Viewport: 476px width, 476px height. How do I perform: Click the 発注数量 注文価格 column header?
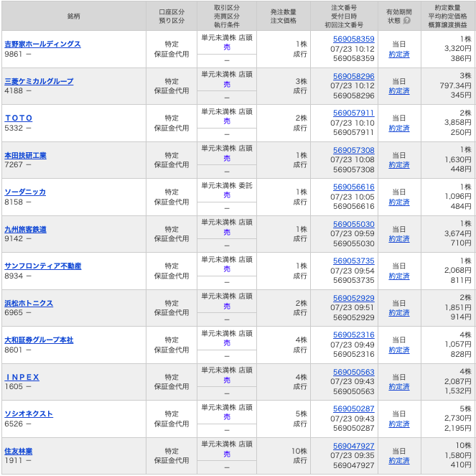click(x=284, y=16)
